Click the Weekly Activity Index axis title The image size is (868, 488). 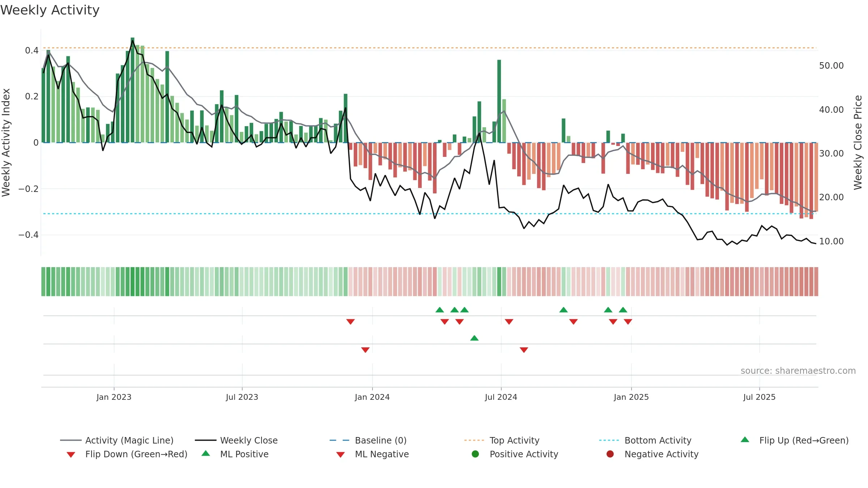pos(6,142)
